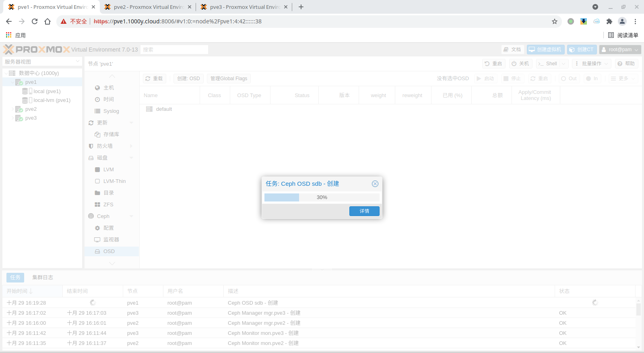Viewport: 644px width, 353px height.
Task: Open the browser profile avatar icon
Action: (x=622, y=21)
